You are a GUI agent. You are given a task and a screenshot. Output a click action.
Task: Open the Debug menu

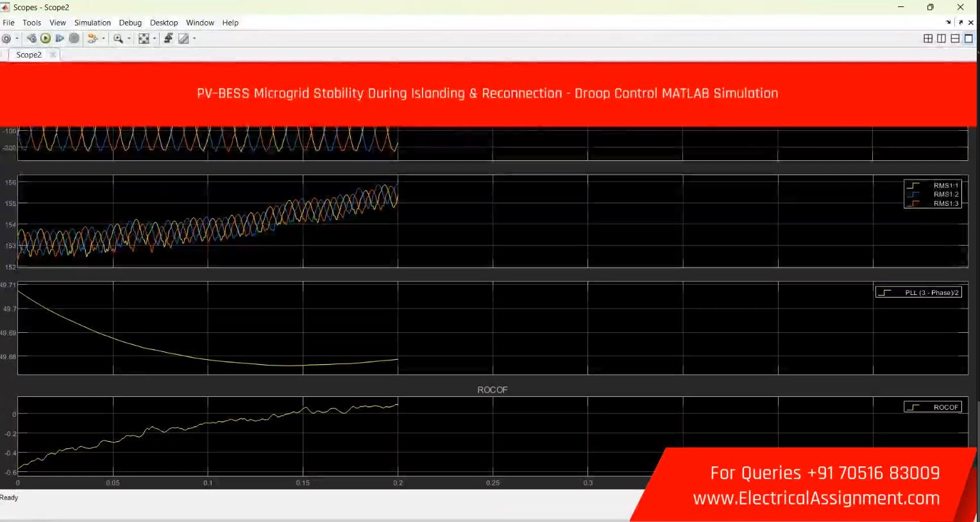tap(130, 22)
